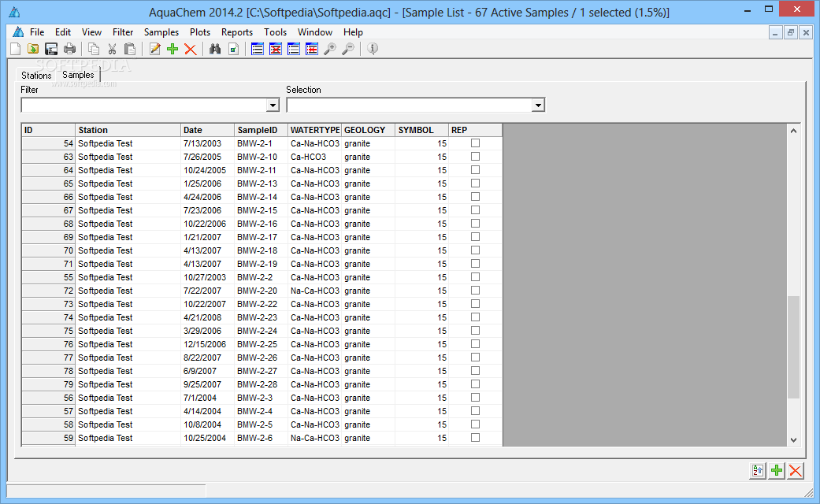
Task: Restore the inner Sample List window
Action: (791, 33)
